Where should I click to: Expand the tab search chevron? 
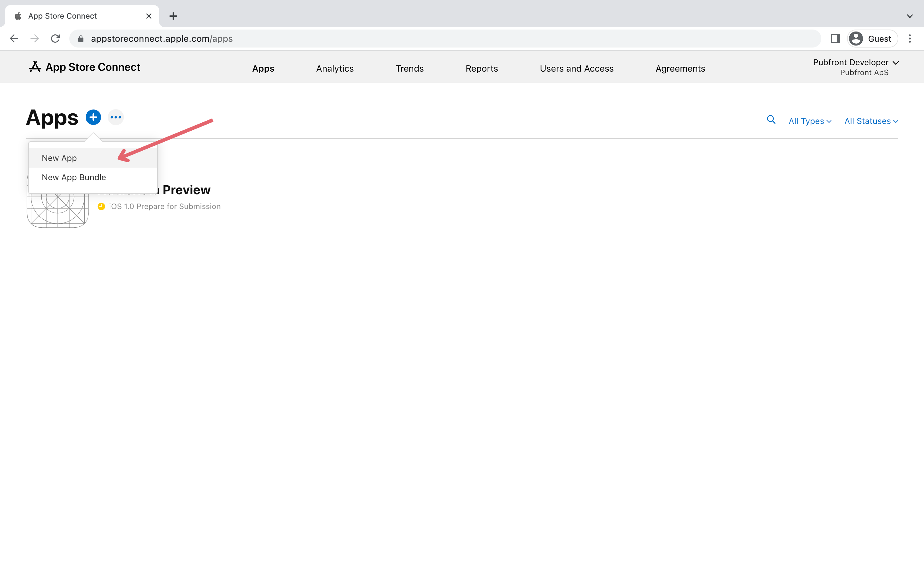click(x=910, y=16)
